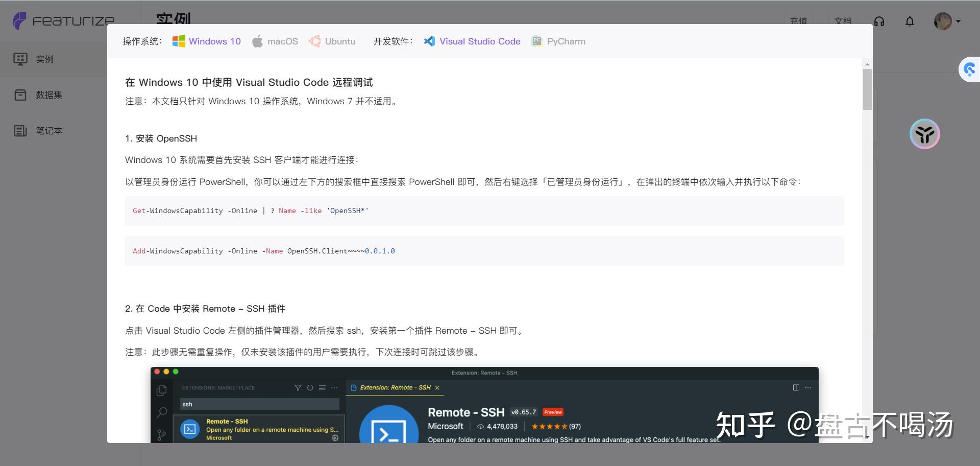980x466 pixels.
Task: Click the documentation modal scrollbar
Action: tap(866, 89)
